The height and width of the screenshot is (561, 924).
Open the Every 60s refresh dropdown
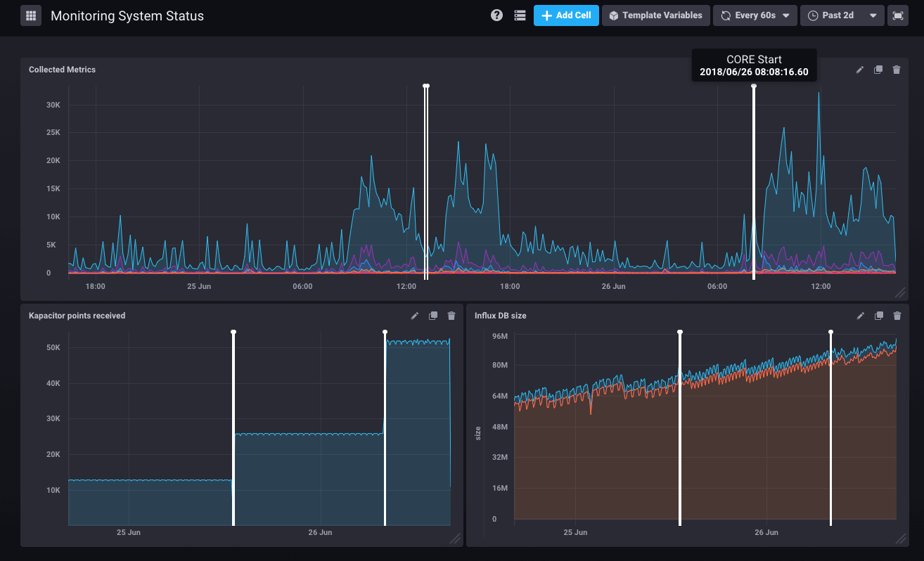point(755,15)
